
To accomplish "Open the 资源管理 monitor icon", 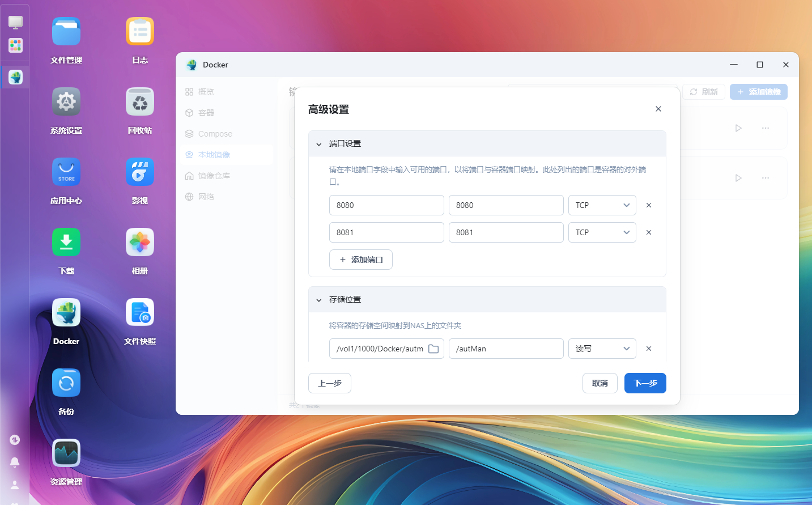I will pos(66,453).
